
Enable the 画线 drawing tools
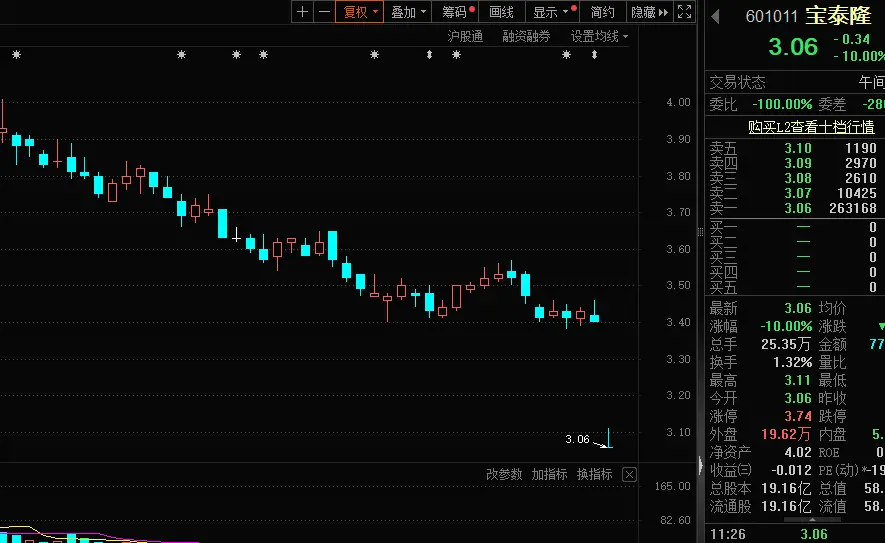coord(501,12)
